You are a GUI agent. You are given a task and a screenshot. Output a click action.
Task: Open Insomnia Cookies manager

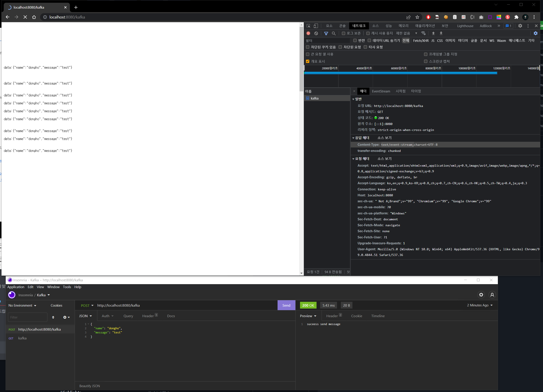56,306
